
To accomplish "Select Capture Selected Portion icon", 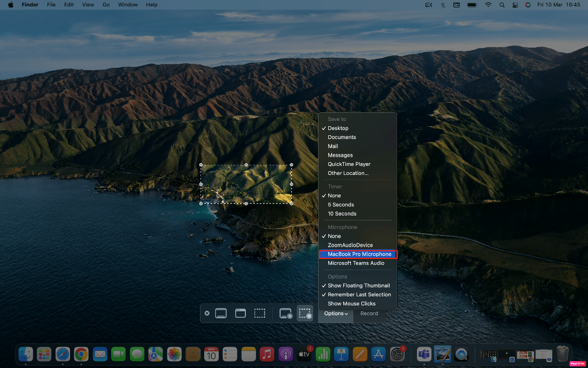I will pyautogui.click(x=259, y=313).
